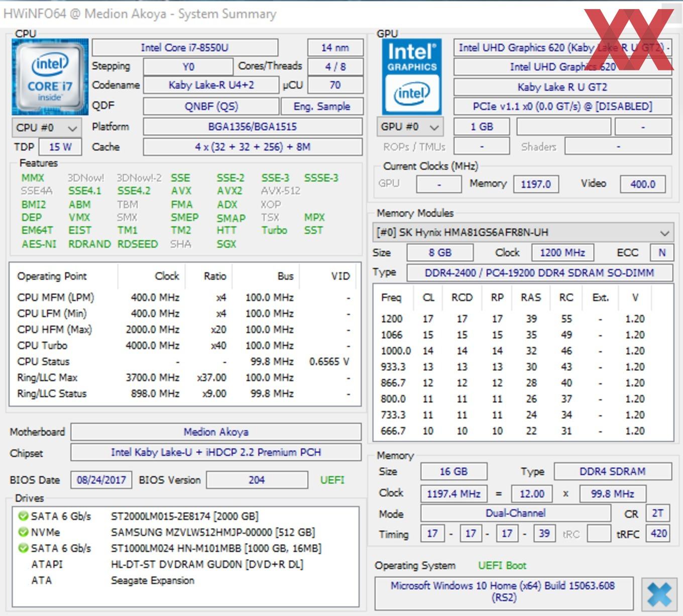Click the Medion Akoya motherboard field
The image size is (683, 616).
(216, 432)
